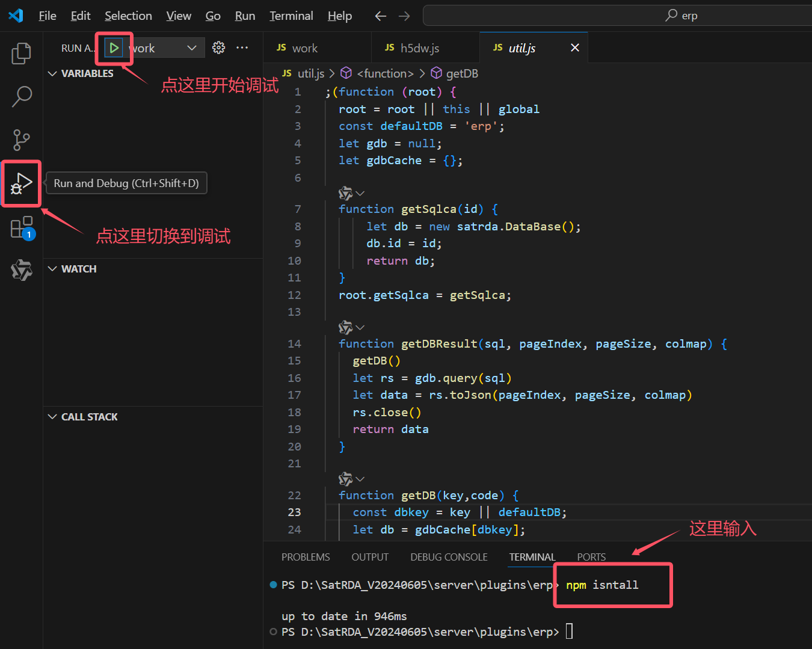Click <function> in the breadcrumb
Image resolution: width=812 pixels, height=649 pixels.
coord(386,73)
